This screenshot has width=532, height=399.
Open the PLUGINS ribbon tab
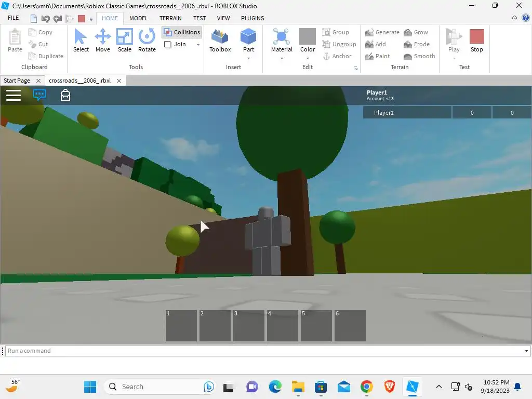[252, 18]
